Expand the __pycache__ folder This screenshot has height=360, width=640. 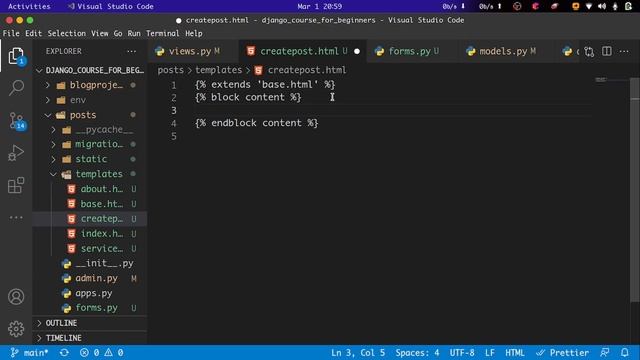click(x=90, y=130)
